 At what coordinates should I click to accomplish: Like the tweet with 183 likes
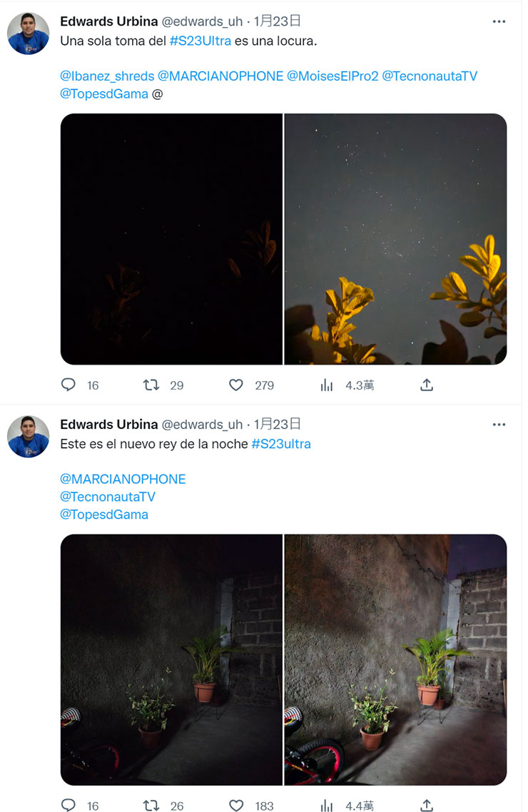tap(236, 806)
